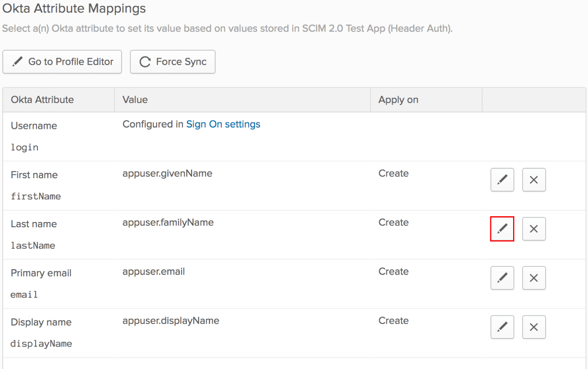Open the Sign On settings link
The image size is (588, 369).
click(x=223, y=124)
